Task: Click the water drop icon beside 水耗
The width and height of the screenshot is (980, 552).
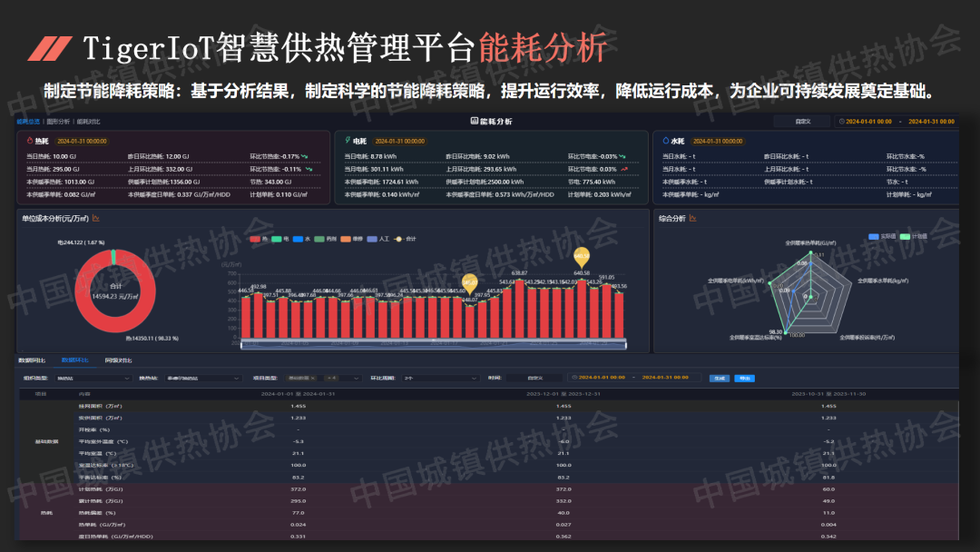Action: (x=665, y=141)
